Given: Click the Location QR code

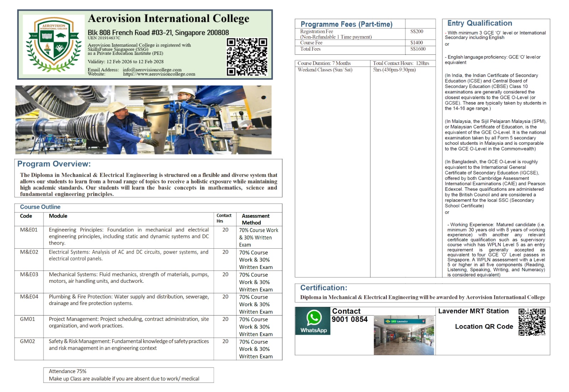Looking at the screenshot, I should [x=532, y=322].
